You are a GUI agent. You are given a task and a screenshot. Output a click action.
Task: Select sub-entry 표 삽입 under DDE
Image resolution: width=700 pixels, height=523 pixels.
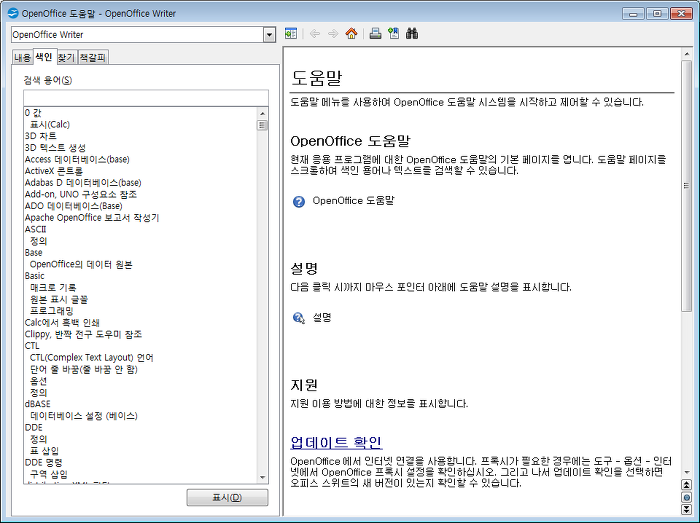tap(44, 451)
